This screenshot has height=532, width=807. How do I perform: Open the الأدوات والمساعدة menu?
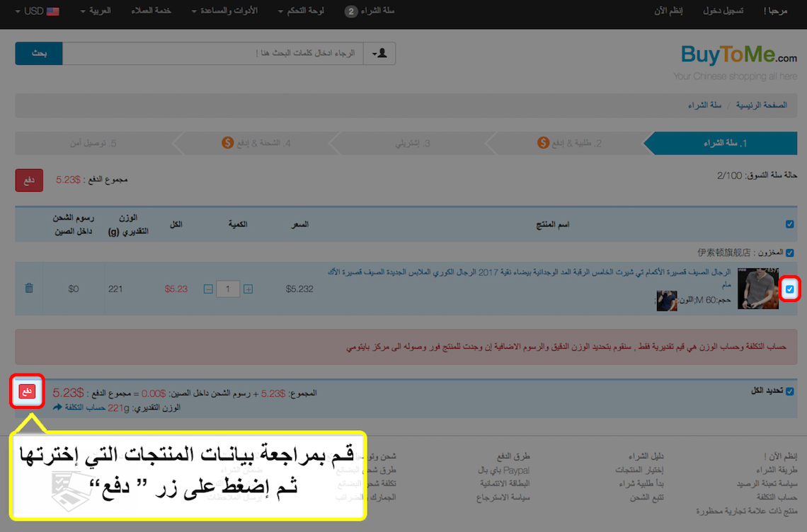tap(224, 12)
